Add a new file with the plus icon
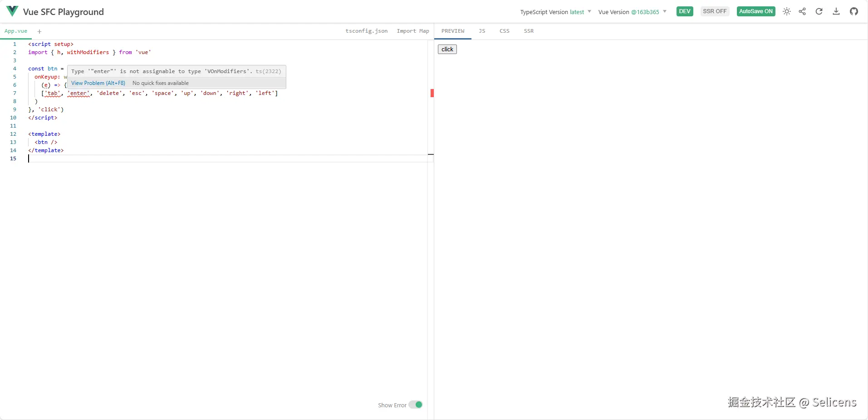Screen dimensions: 868x420 click(x=39, y=31)
